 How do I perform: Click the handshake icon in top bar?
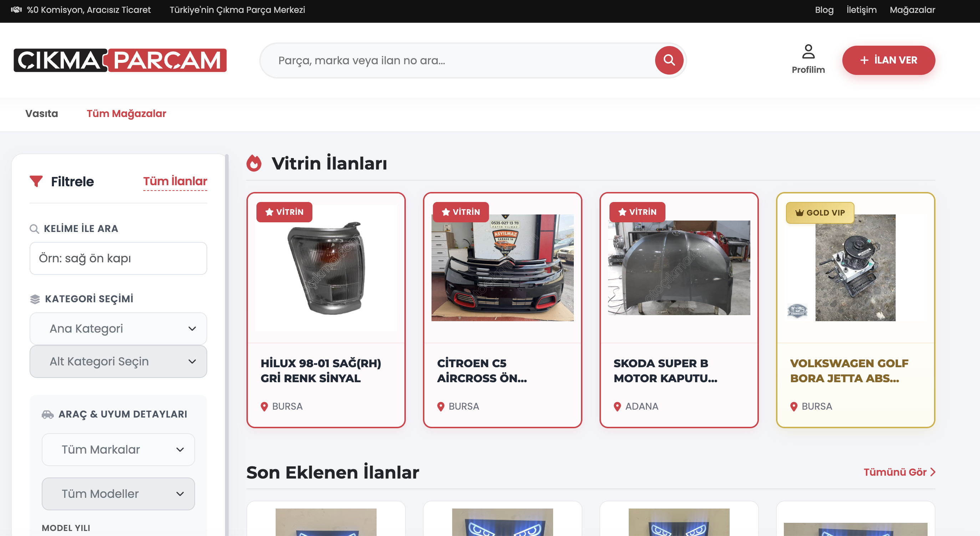coord(16,10)
